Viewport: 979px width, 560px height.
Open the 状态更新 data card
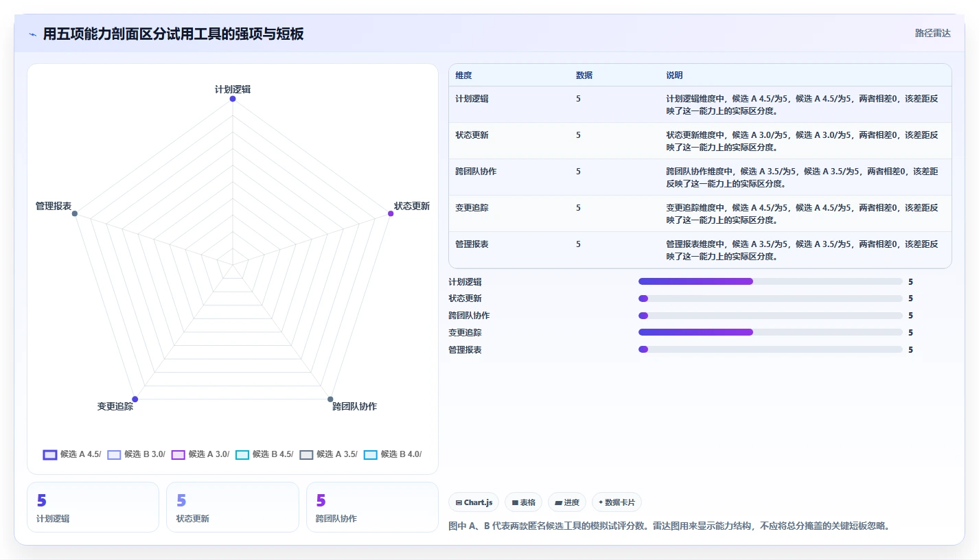point(233,507)
